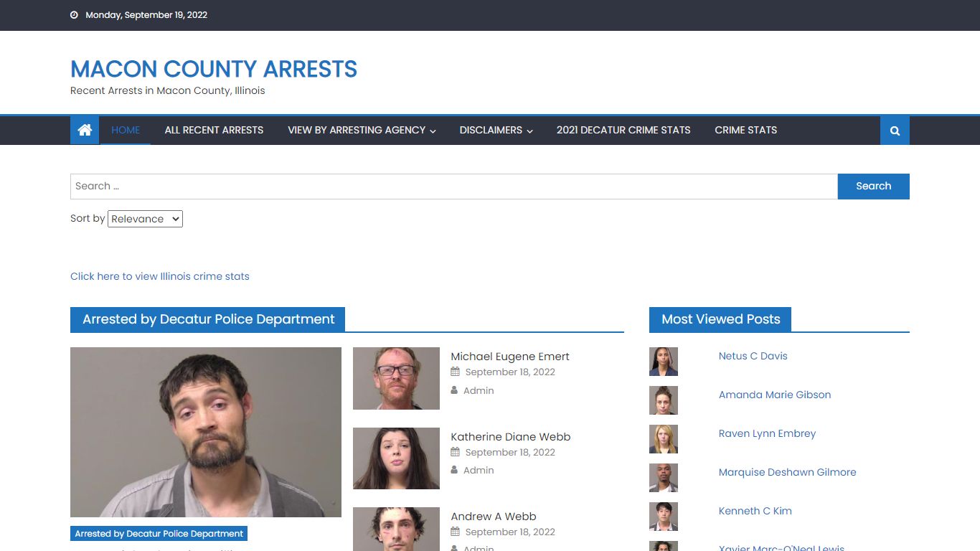This screenshot has height=551, width=980.
Task: Go to CRIME STATS menu item
Action: click(x=746, y=130)
